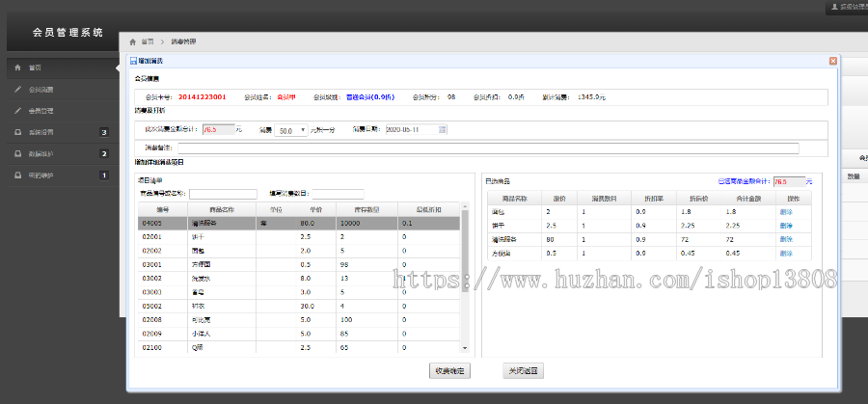Select product row 05002
868x404 pixels.
(x=299, y=306)
